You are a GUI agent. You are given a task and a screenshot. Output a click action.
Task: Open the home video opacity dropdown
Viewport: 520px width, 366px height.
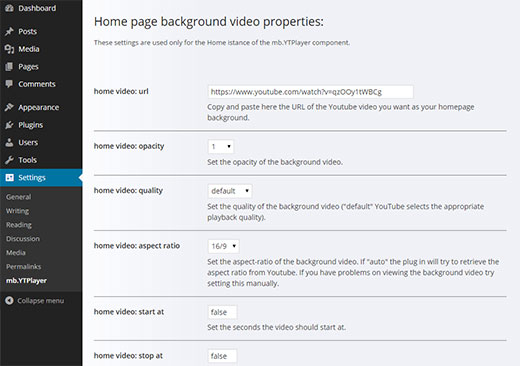(221, 147)
